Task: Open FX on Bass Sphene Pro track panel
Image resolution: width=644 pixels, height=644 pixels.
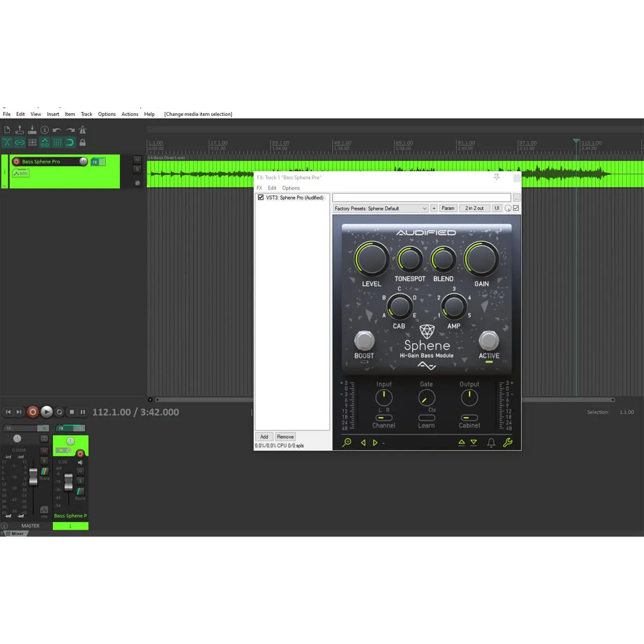Action: 94,162
